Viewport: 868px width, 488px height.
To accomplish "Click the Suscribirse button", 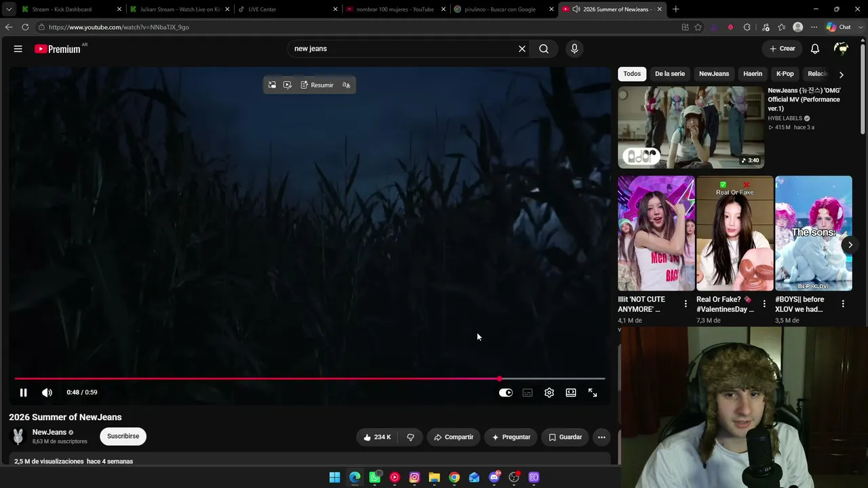I will (x=123, y=436).
